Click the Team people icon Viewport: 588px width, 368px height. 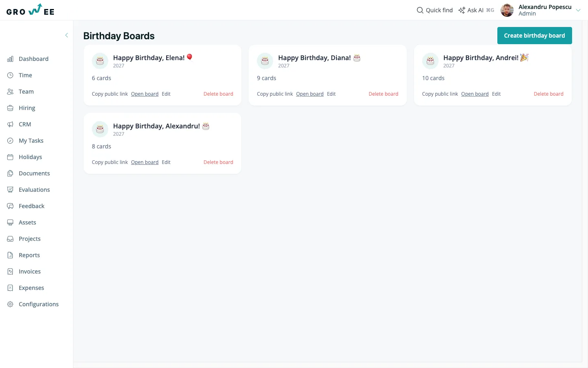[10, 92]
